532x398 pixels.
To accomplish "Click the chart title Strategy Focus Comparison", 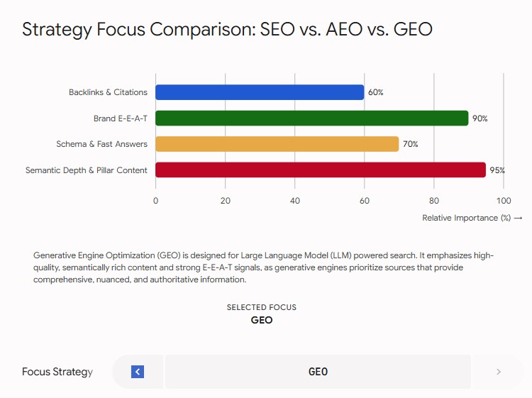I will tap(227, 29).
